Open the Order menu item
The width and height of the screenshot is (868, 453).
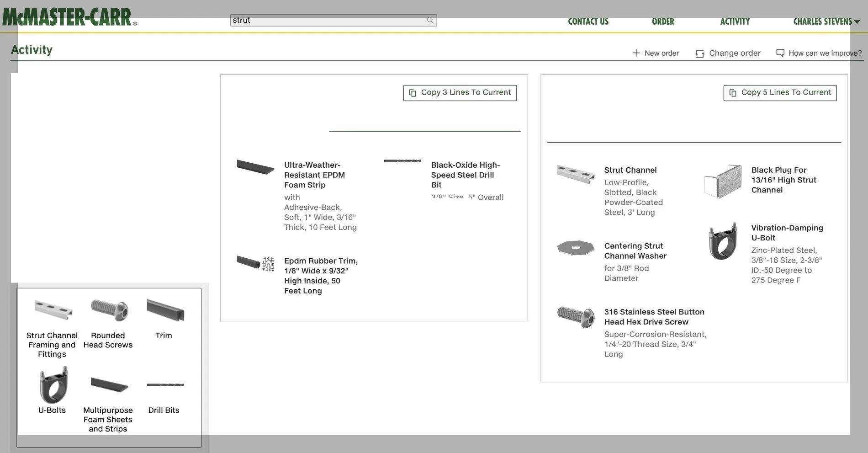[663, 21]
